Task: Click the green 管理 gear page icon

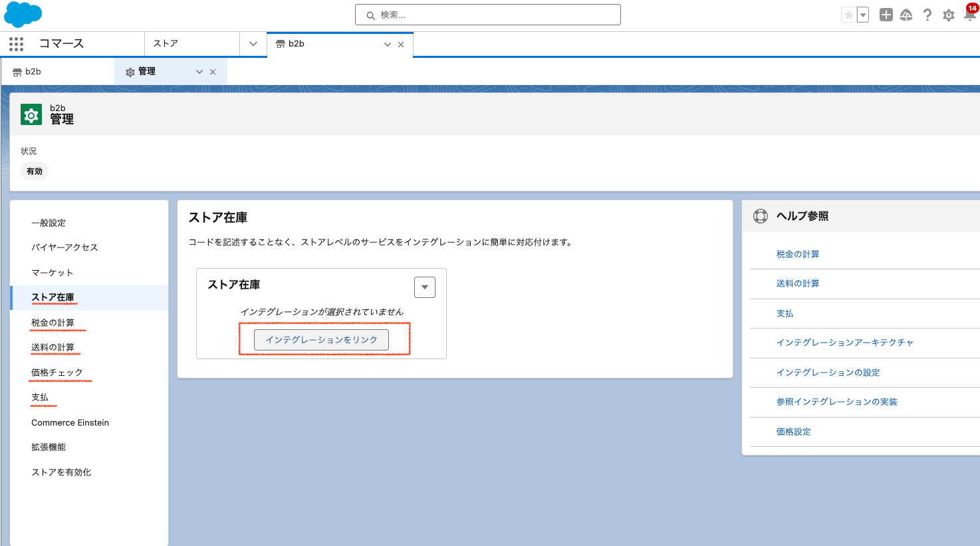Action: 31,114
